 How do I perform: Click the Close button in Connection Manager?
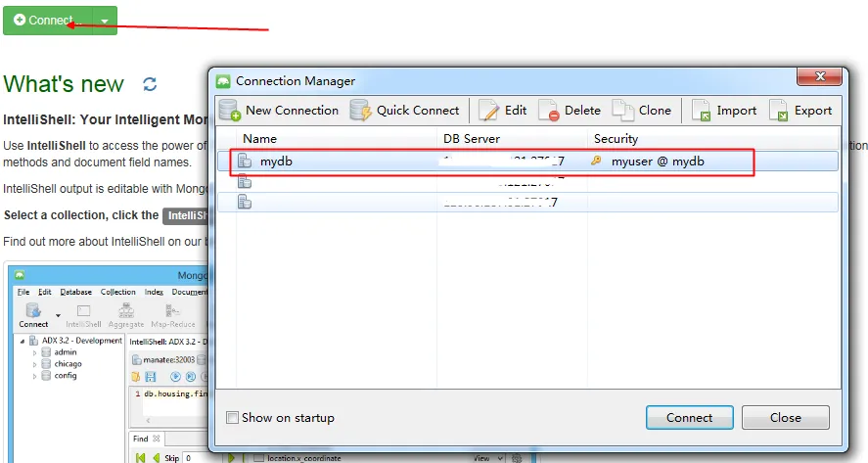(x=785, y=418)
